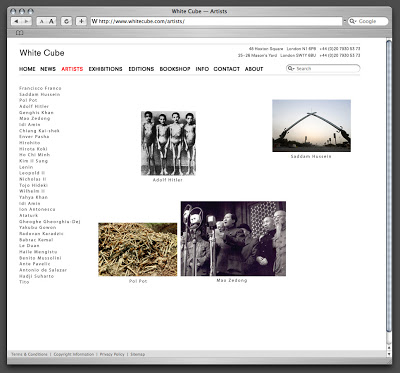400x373 pixels.
Task: Select the ARTISTS navigation item
Action: [72, 69]
